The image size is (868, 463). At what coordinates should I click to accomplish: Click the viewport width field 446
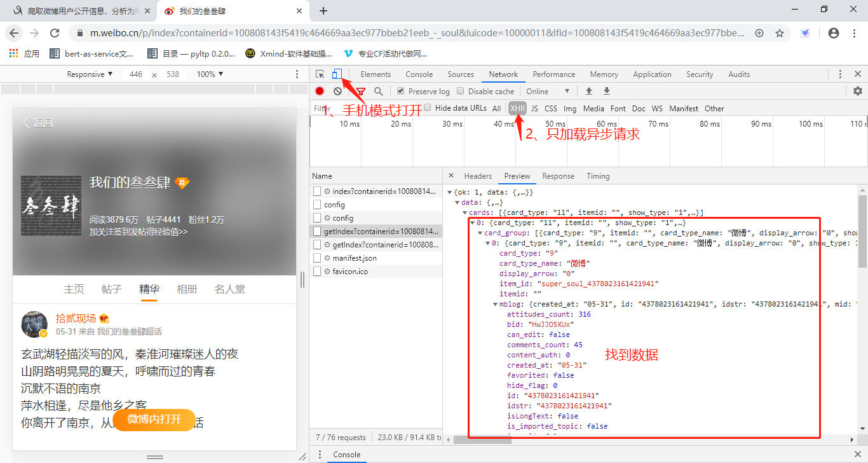(x=136, y=74)
